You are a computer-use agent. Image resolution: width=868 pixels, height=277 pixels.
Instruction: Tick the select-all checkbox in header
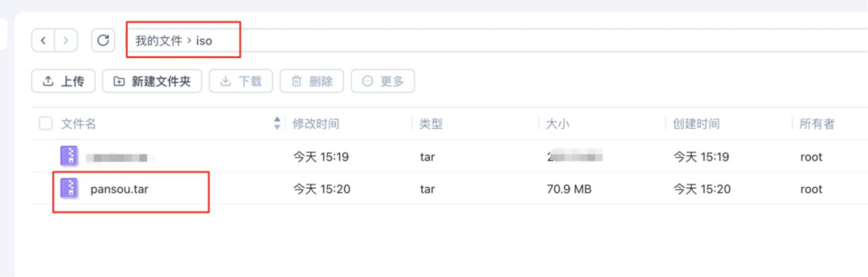click(x=46, y=123)
